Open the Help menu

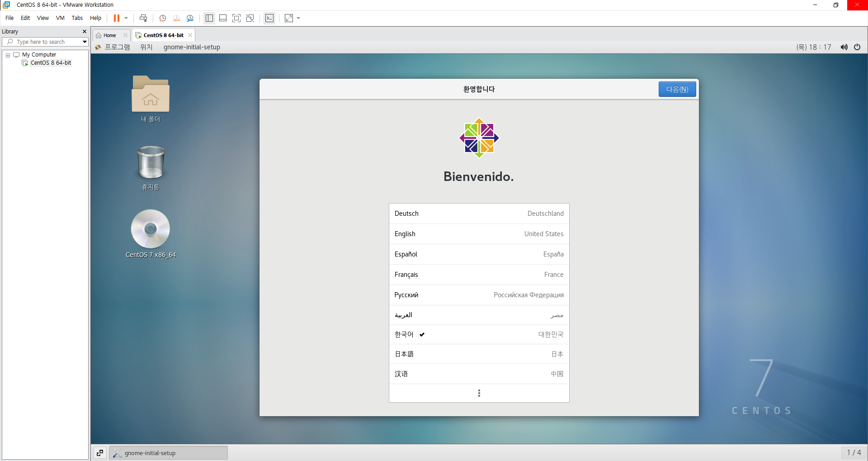coord(95,18)
